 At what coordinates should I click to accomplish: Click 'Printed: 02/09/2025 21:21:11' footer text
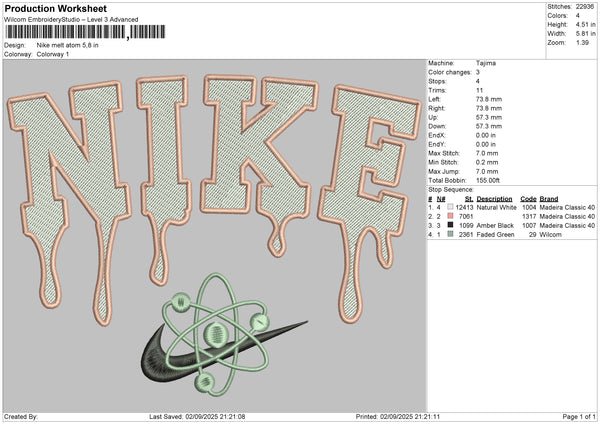pyautogui.click(x=398, y=416)
